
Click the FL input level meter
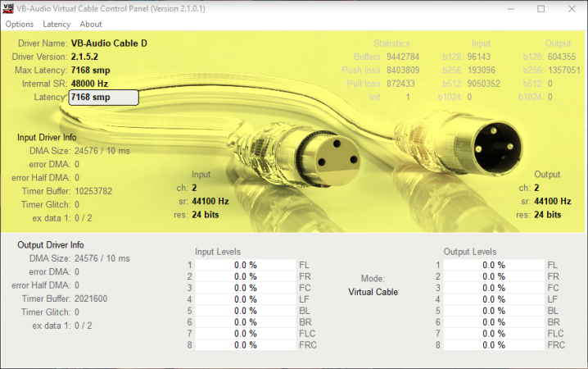246,265
